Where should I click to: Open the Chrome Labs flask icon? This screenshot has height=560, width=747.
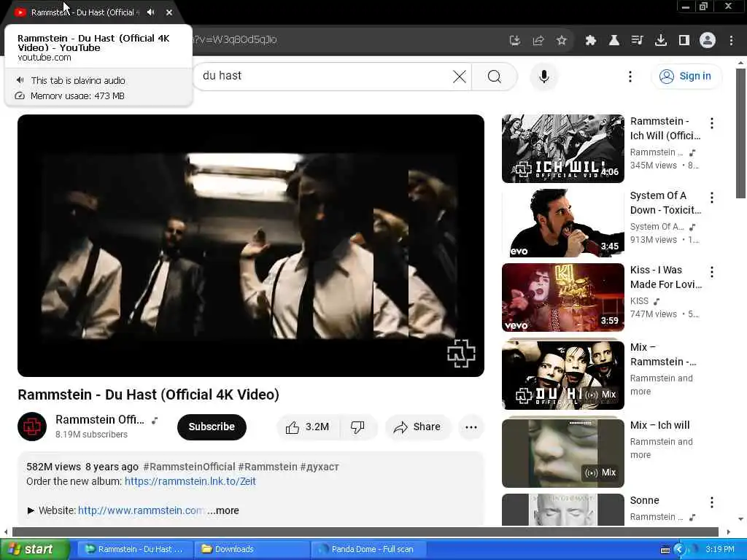614,41
